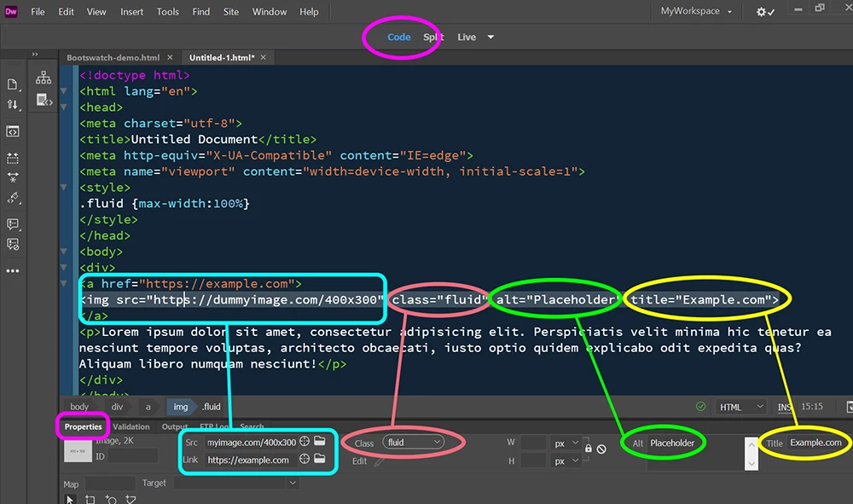Screen dimensions: 853x504
Task: Toggle the constrain proportions lock
Action: tap(588, 449)
